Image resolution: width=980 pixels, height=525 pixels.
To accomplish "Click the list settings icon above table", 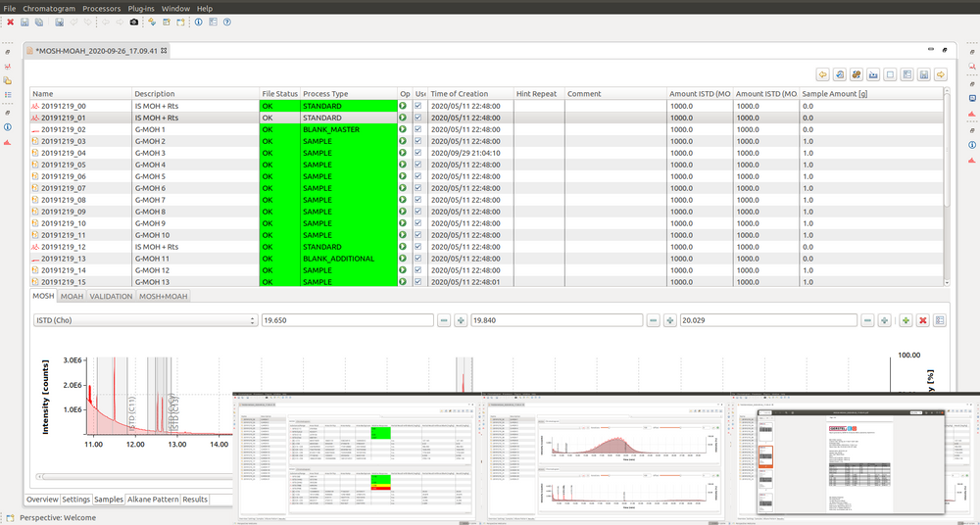I will 906,74.
